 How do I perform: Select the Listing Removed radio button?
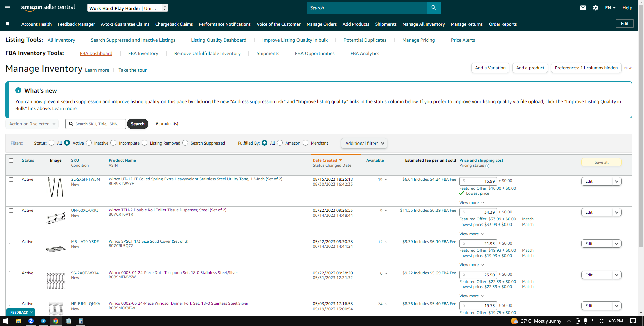pyautogui.click(x=145, y=143)
